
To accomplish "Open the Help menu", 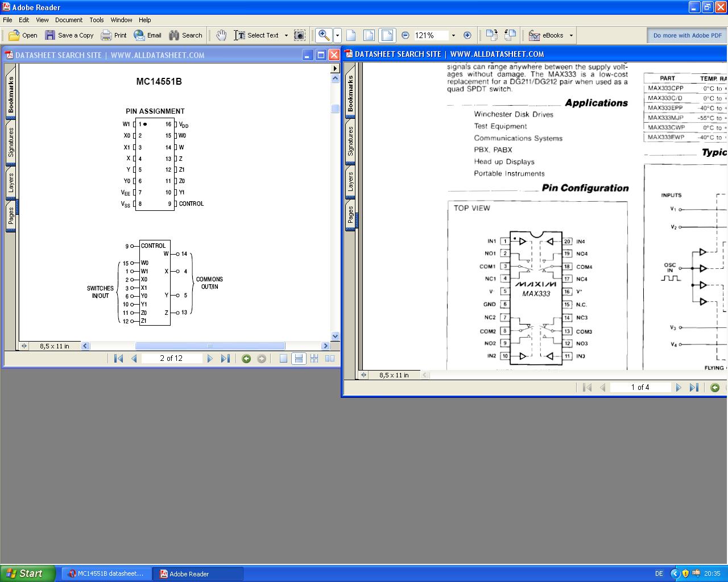I will (x=145, y=20).
